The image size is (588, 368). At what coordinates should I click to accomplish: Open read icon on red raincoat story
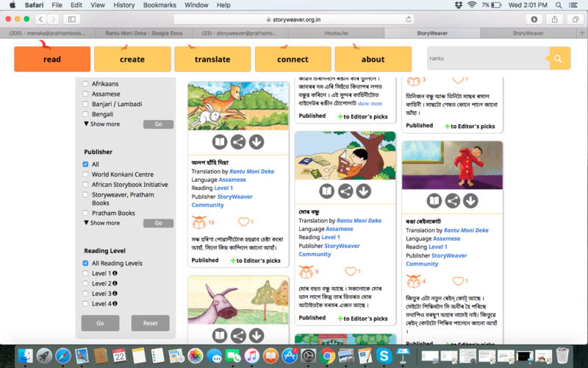pos(434,201)
